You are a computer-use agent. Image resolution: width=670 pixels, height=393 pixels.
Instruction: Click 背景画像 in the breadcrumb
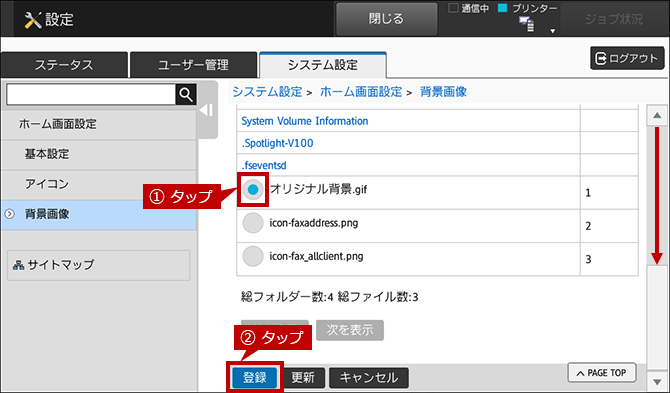pyautogui.click(x=443, y=92)
